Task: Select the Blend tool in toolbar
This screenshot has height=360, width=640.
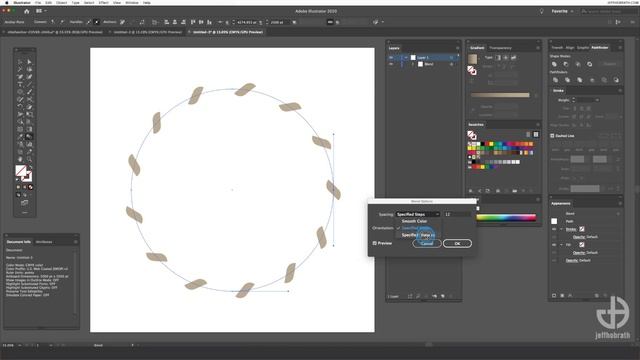Action: point(29,137)
